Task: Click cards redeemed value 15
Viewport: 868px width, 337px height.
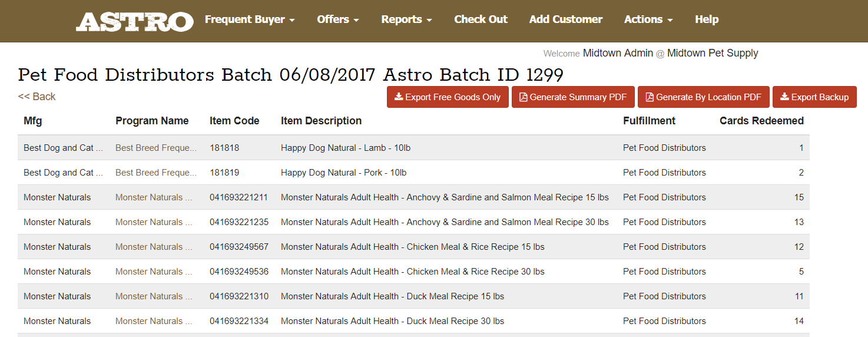Action: click(x=799, y=197)
